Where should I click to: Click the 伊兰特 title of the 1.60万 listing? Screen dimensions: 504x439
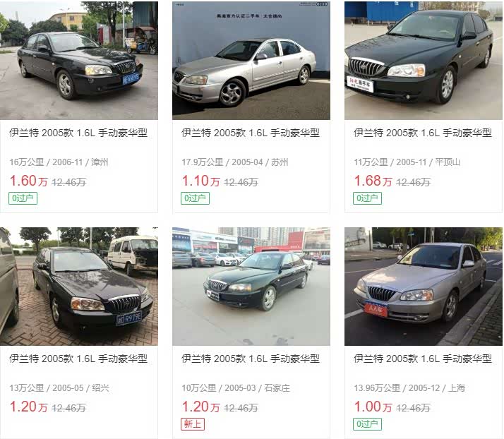78,133
